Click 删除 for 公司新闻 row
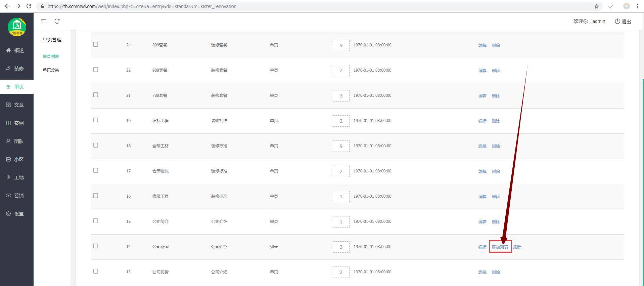The width and height of the screenshot is (644, 286). [x=517, y=247]
